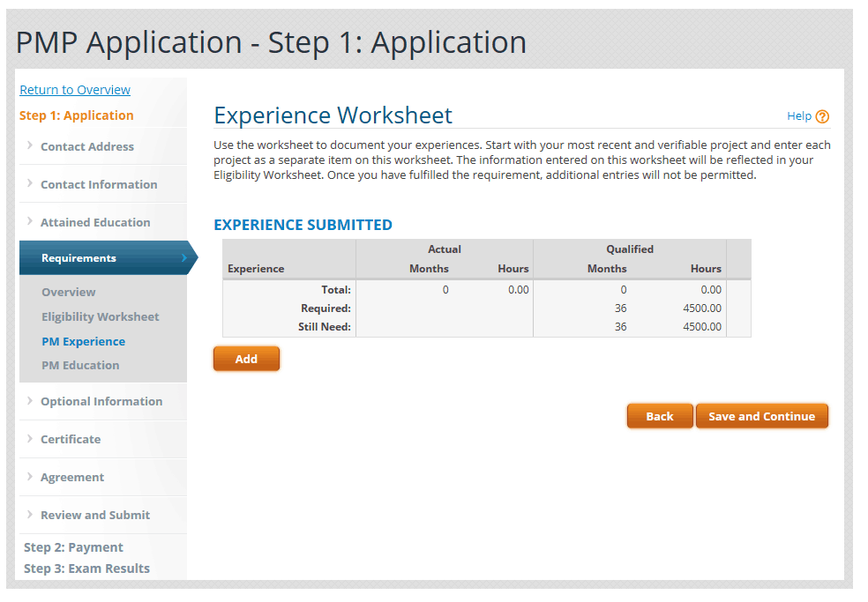Click the chevron beside Review and Submit
The image size is (868, 602).
click(29, 515)
